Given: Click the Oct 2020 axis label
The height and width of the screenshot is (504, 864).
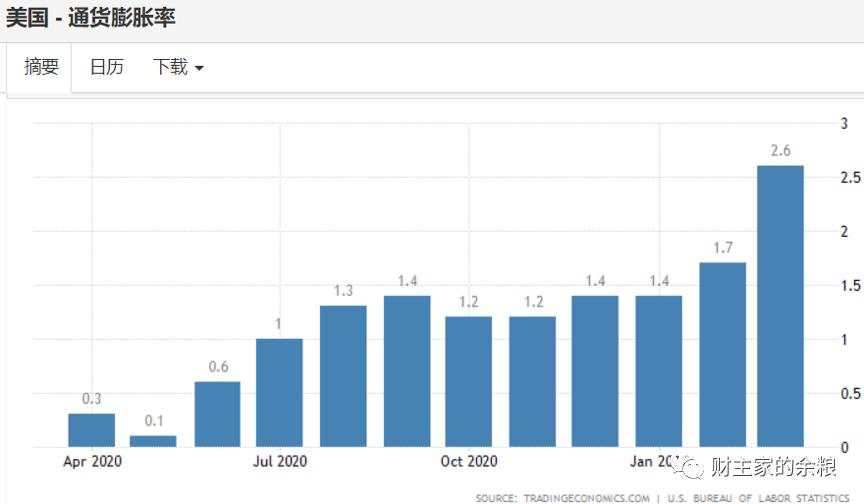Looking at the screenshot, I should [469, 462].
